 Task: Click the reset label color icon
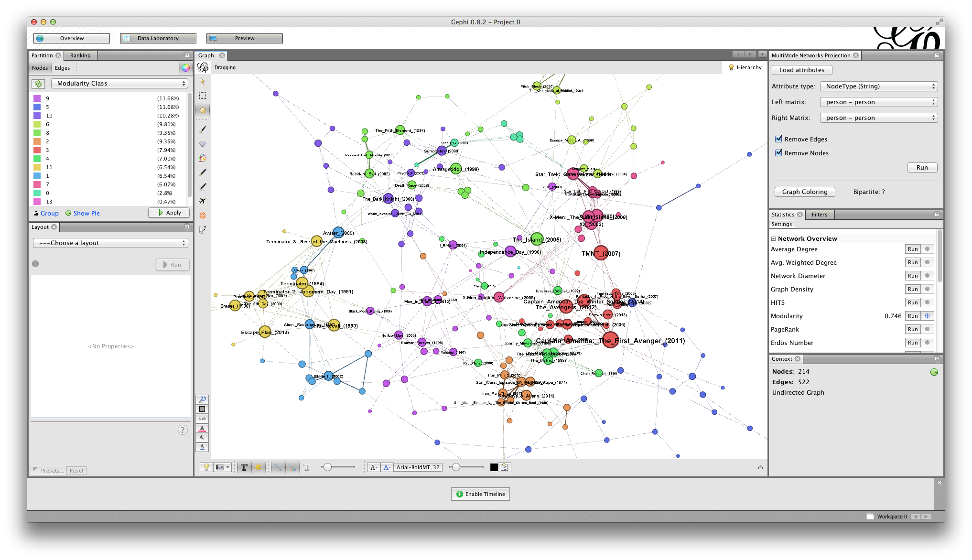pos(202,428)
